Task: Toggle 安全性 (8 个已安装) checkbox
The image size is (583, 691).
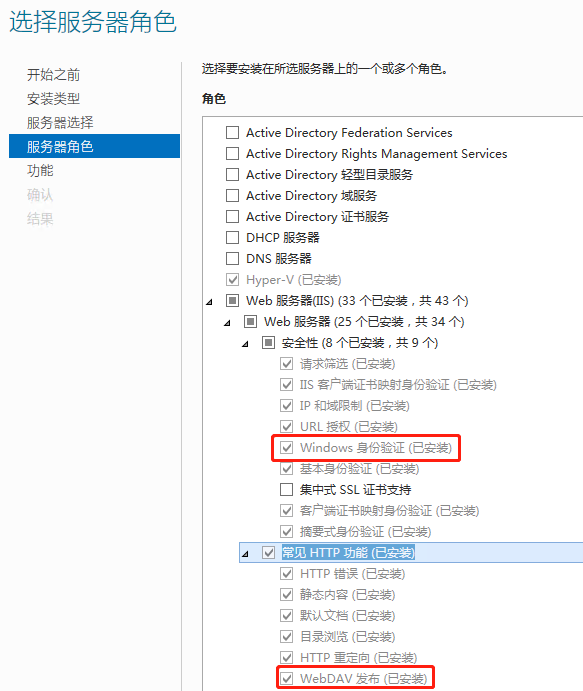Action: 268,343
